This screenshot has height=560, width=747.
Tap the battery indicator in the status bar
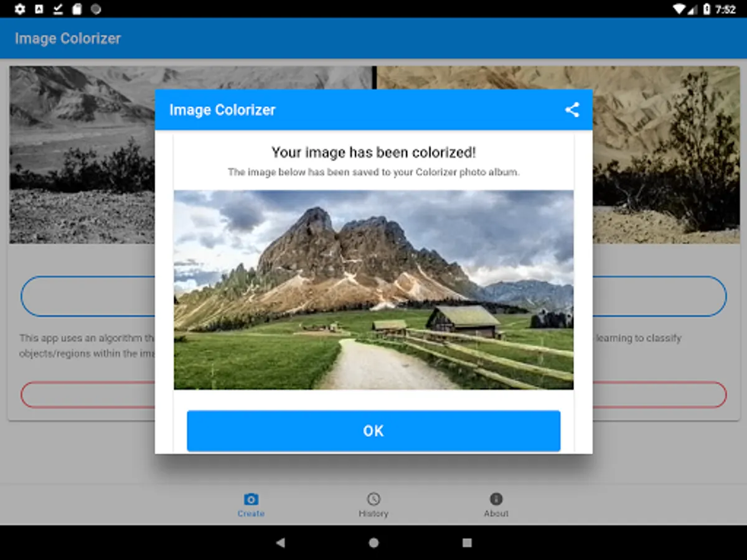point(706,9)
